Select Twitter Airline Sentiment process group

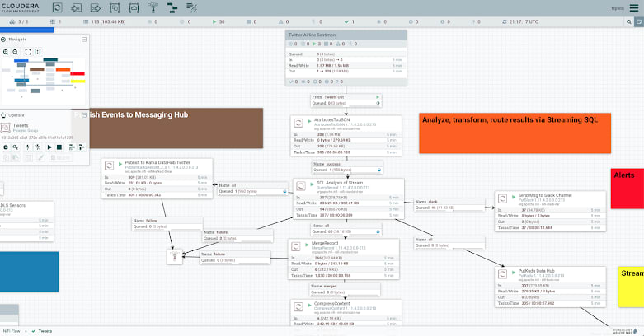pyautogui.click(x=346, y=58)
